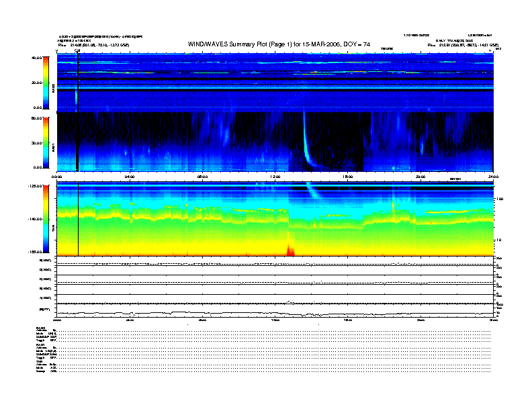The image size is (532, 411).
Task: Click the 12:00 tick below RAD1 panel
Action: [275, 177]
